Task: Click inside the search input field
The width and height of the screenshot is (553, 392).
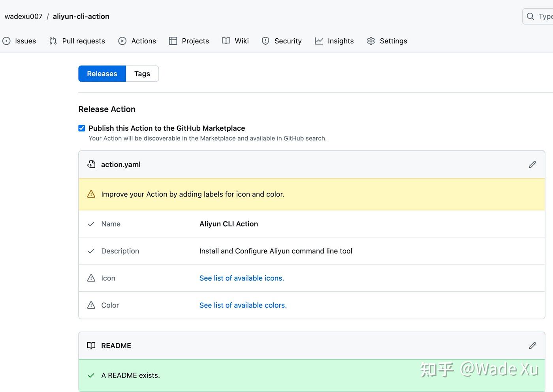Action: (545, 16)
